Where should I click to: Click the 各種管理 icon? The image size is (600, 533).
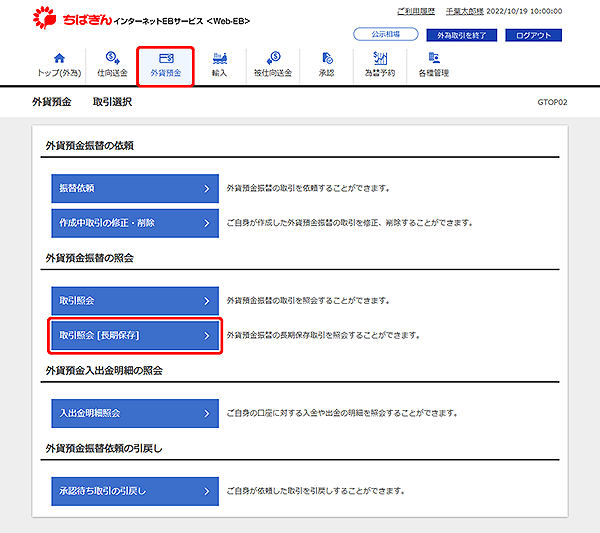coord(434,58)
